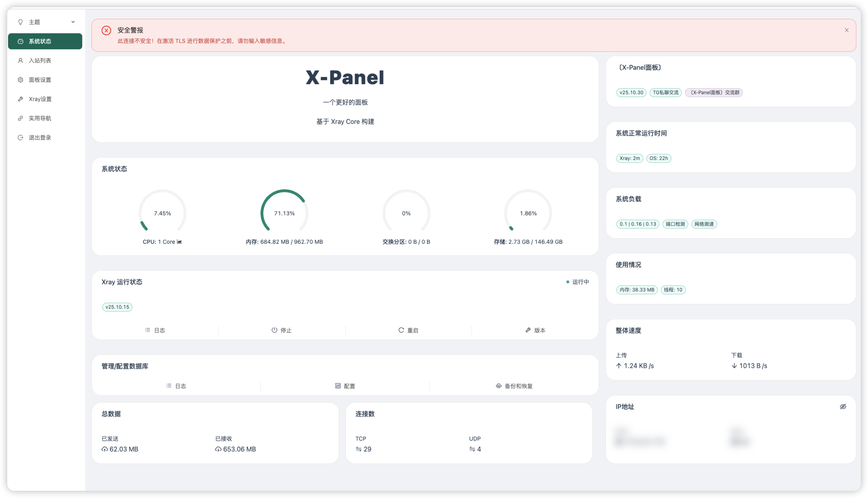
Task: Open 入站列表 in the sidebar
Action: point(40,61)
